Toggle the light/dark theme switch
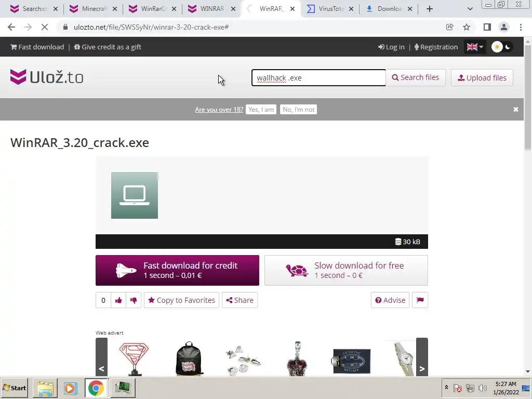The width and height of the screenshot is (532, 399). click(502, 47)
